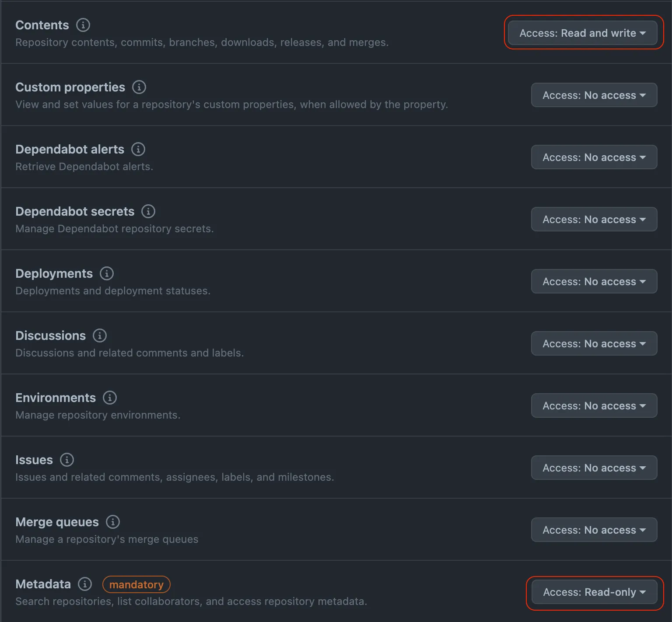Open the Deployments access dropdown
Screen dimensions: 672x622
pos(594,281)
